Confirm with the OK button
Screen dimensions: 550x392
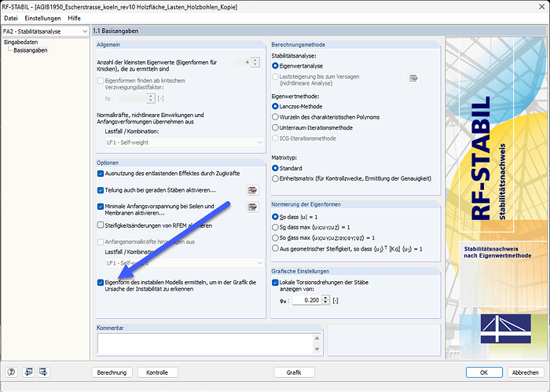pyautogui.click(x=484, y=372)
